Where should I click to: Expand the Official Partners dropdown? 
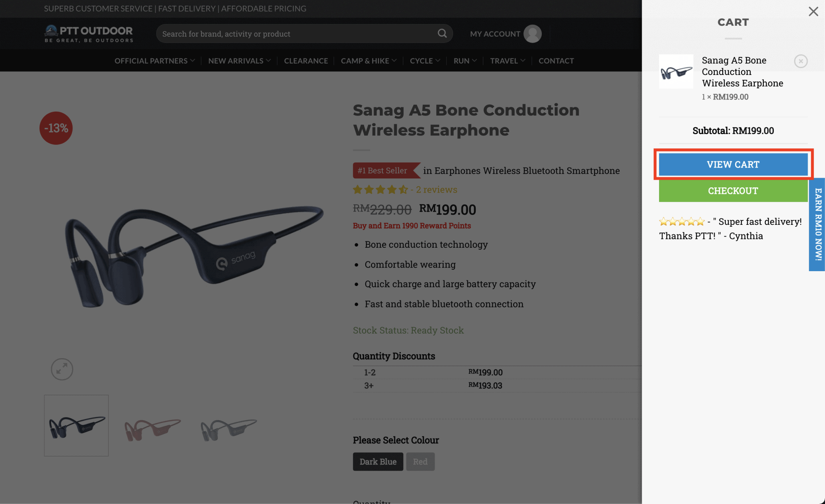(155, 61)
